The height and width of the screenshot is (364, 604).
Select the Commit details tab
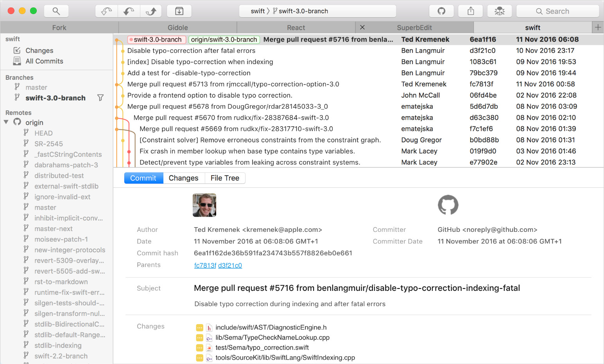(x=143, y=178)
